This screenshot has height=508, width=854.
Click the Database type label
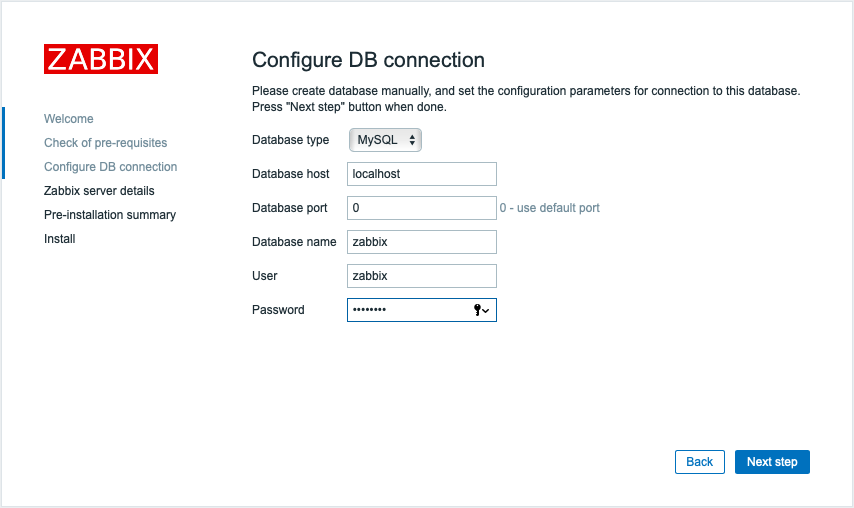[x=291, y=140]
